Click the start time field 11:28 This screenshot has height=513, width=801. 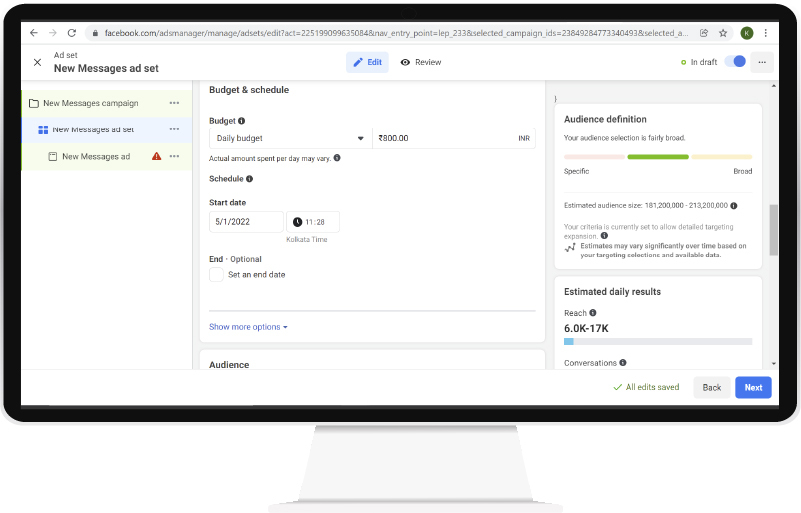click(313, 222)
